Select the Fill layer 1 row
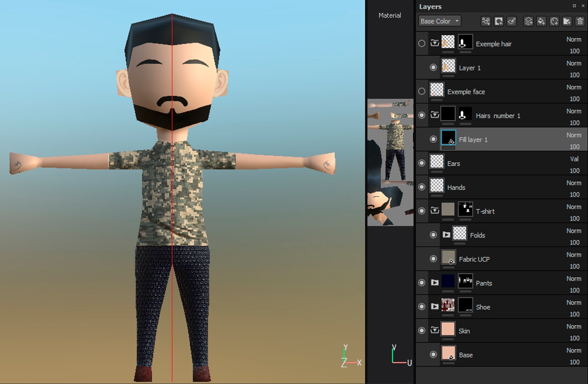 coord(502,139)
